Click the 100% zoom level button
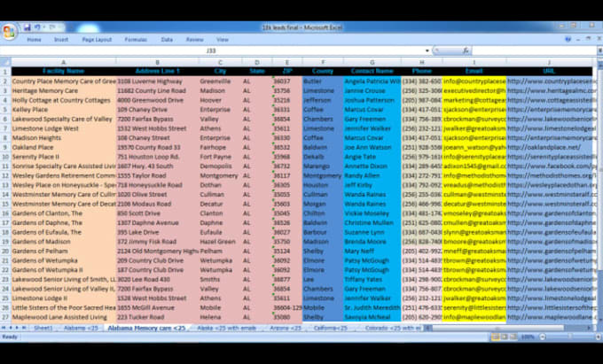The width and height of the screenshot is (603, 364). pos(528,337)
